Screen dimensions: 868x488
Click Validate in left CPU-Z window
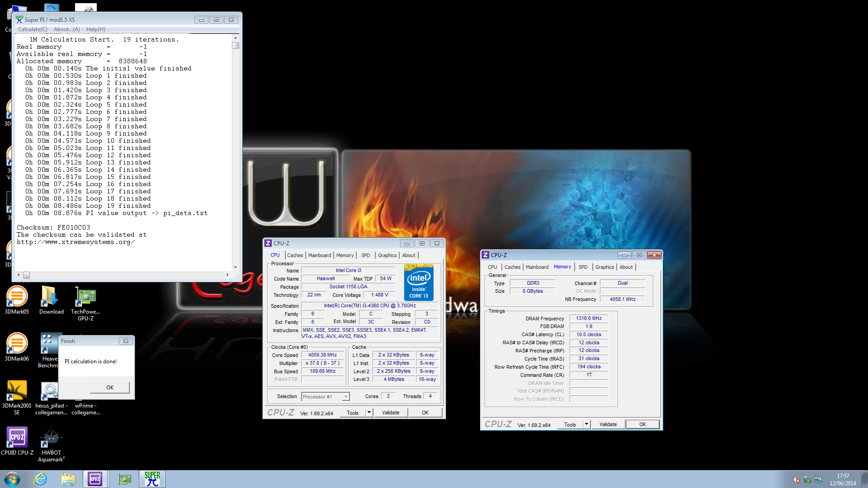pos(391,413)
